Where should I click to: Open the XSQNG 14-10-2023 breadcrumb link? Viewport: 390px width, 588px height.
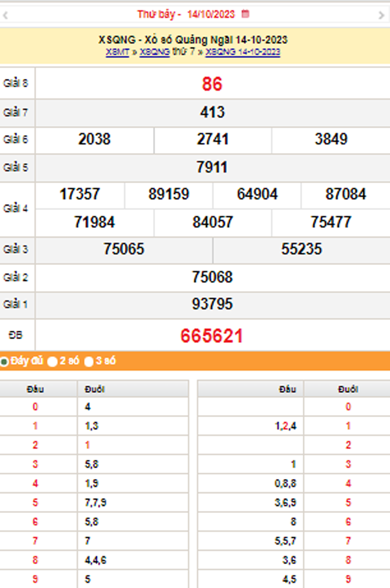[x=243, y=52]
